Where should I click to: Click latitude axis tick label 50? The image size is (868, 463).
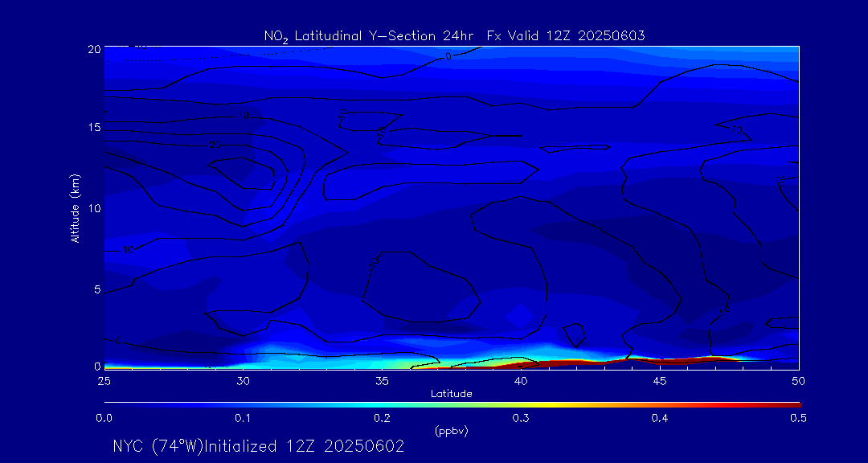[x=799, y=381]
